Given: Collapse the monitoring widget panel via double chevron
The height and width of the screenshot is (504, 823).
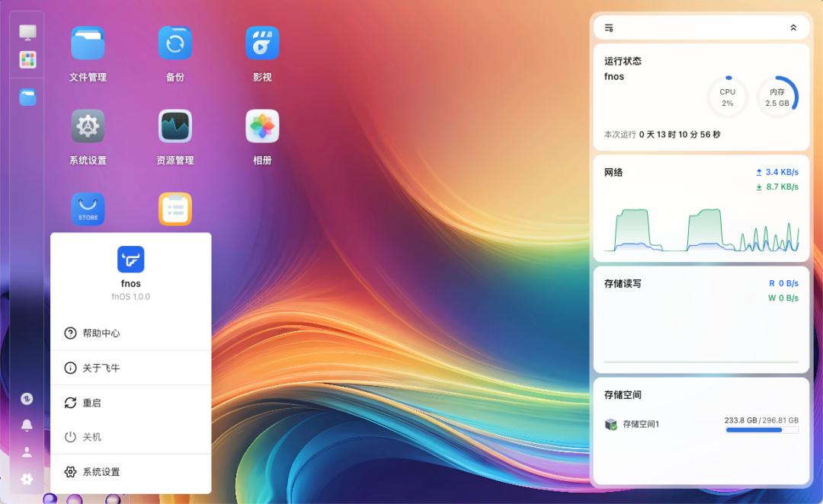Looking at the screenshot, I should (x=793, y=27).
